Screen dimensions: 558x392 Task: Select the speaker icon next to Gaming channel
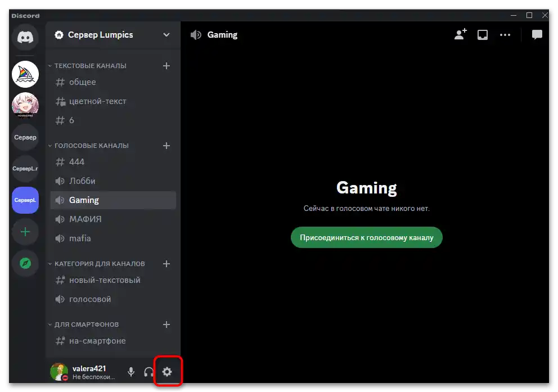[x=59, y=200]
